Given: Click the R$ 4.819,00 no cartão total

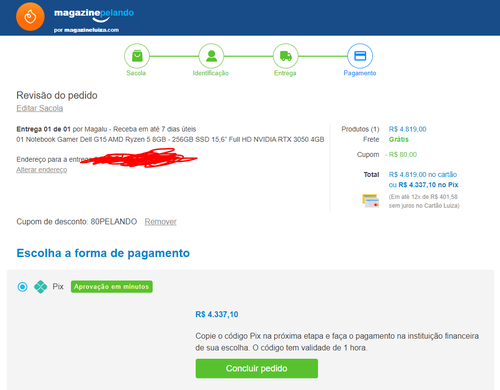Looking at the screenshot, I should 423,174.
